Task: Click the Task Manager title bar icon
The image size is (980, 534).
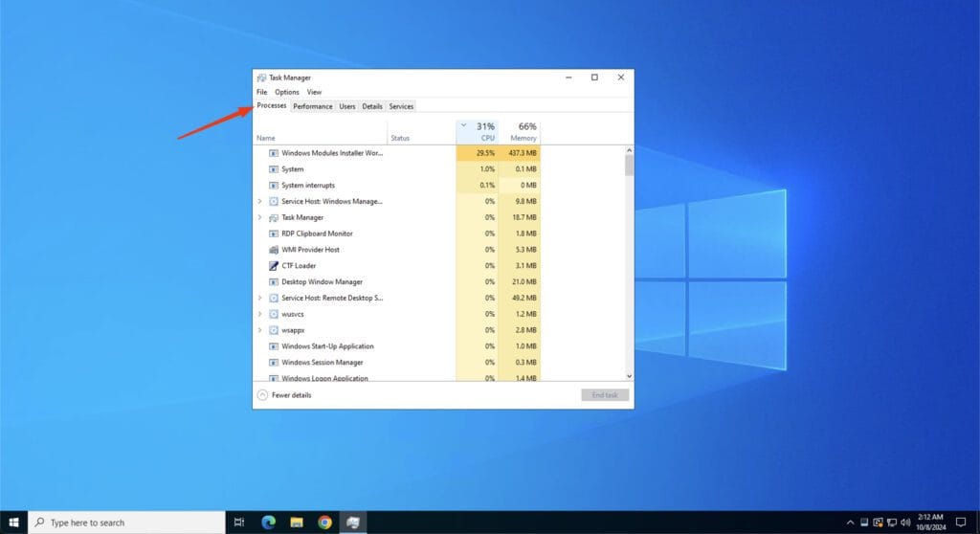Action: [x=261, y=78]
